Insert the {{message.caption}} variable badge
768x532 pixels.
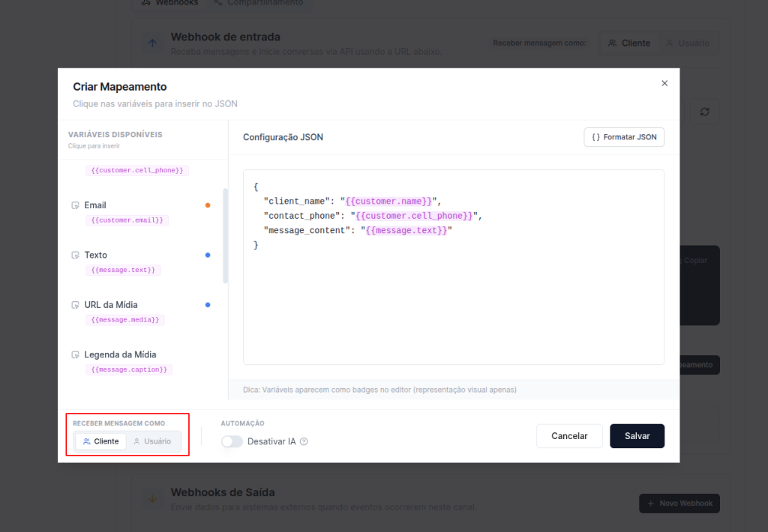click(129, 369)
